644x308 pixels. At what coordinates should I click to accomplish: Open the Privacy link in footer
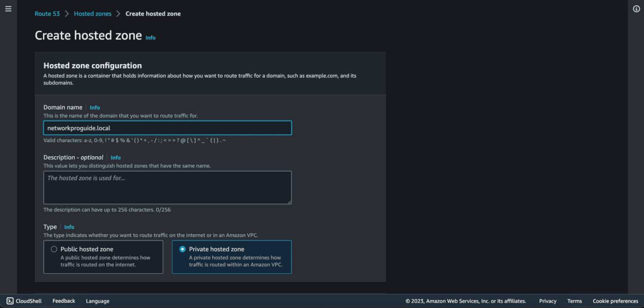coord(548,301)
